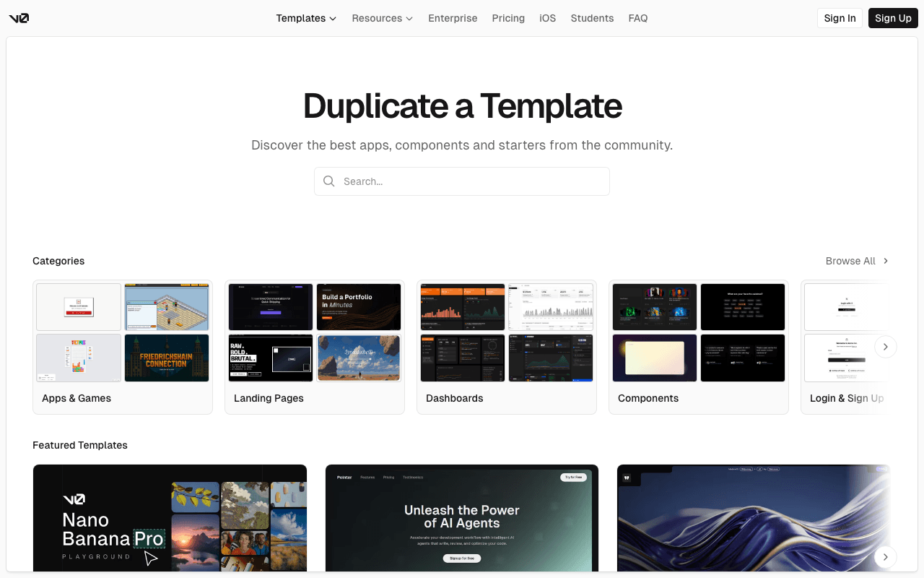Click the right arrow on the Categories carousel

[886, 347]
